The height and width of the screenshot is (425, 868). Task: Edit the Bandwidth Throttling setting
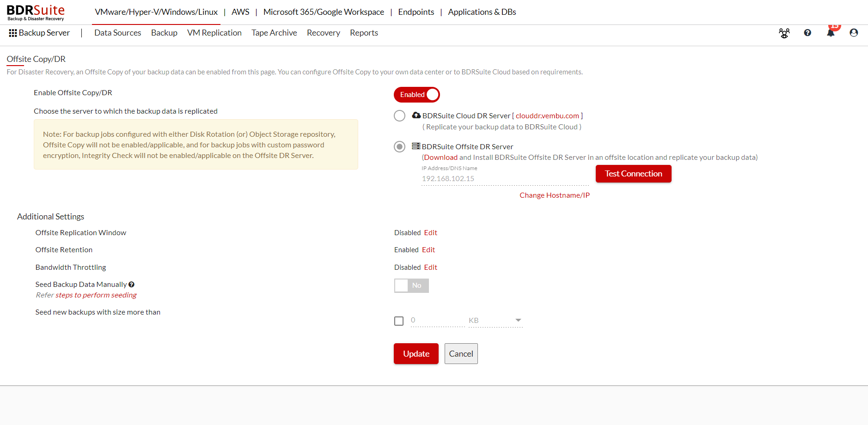(x=430, y=267)
